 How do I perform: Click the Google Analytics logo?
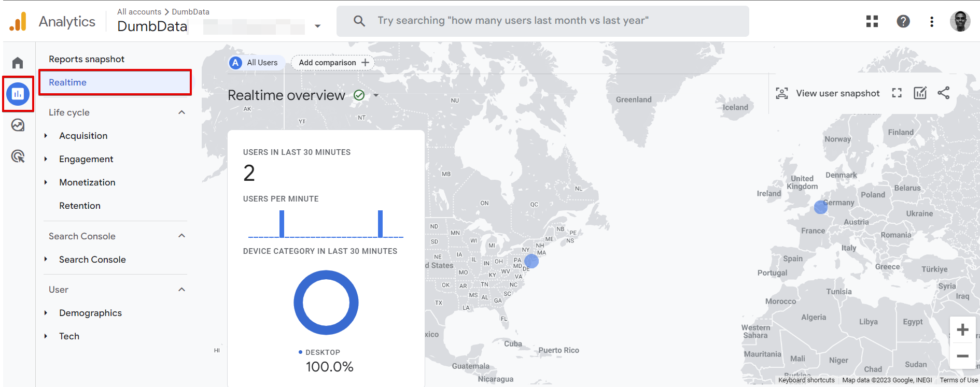click(20, 21)
